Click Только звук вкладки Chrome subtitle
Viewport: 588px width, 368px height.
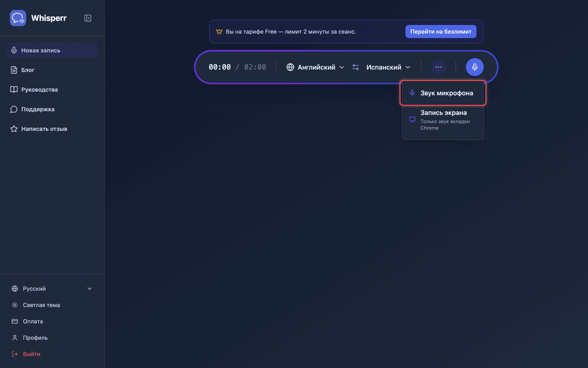(445, 125)
